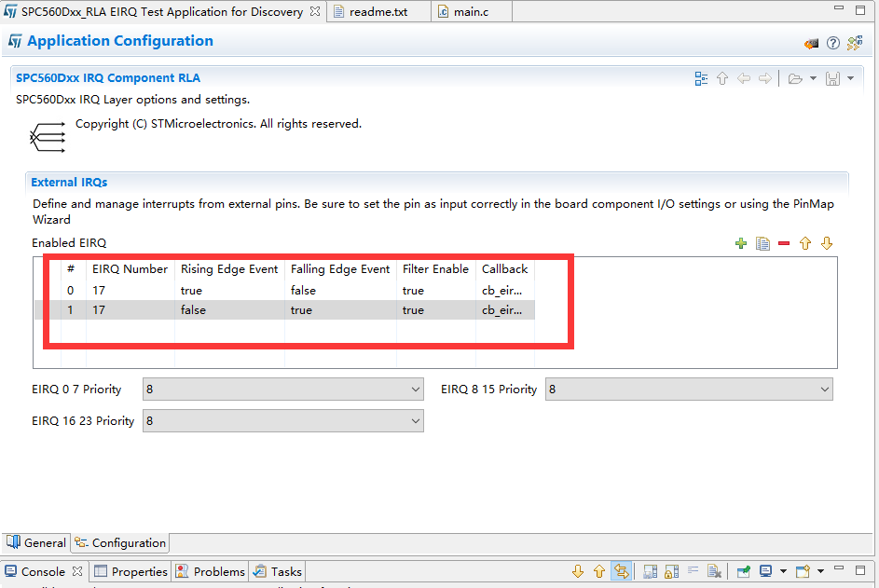Click the console save output icon
Image resolution: width=879 pixels, height=588 pixels.
pos(651,571)
